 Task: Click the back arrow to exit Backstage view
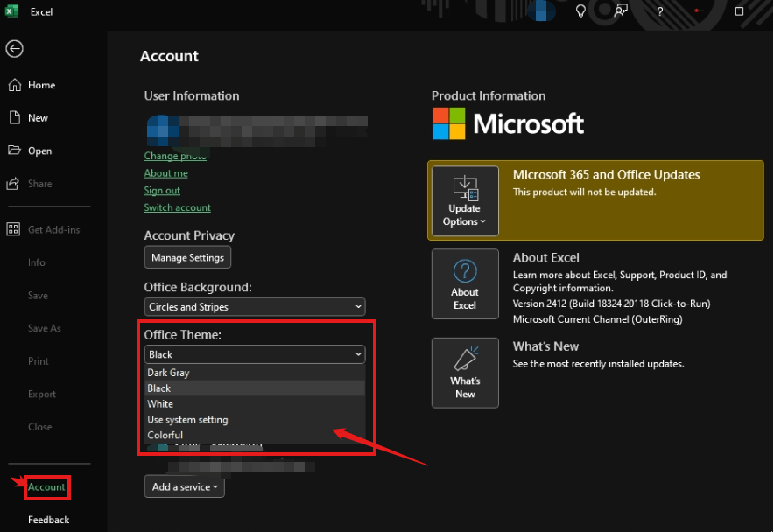[x=14, y=49]
